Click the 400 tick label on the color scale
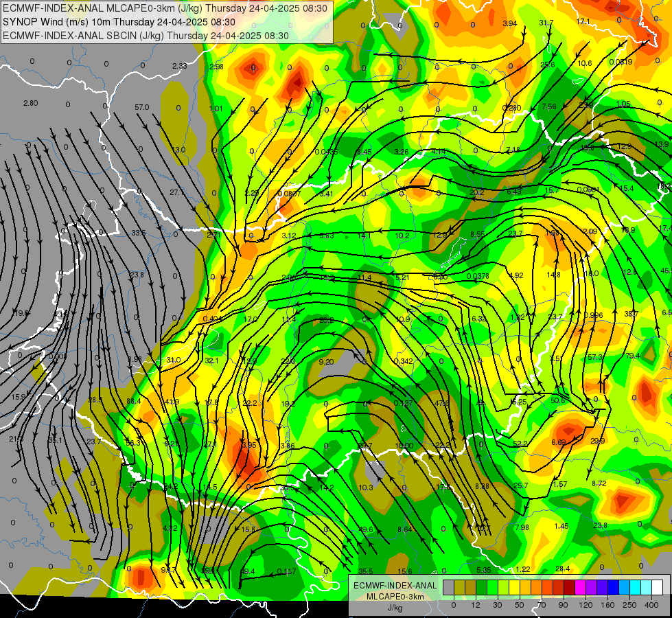 (651, 605)
